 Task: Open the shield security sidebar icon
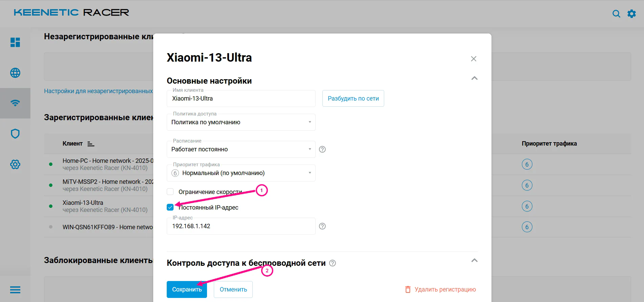15,134
